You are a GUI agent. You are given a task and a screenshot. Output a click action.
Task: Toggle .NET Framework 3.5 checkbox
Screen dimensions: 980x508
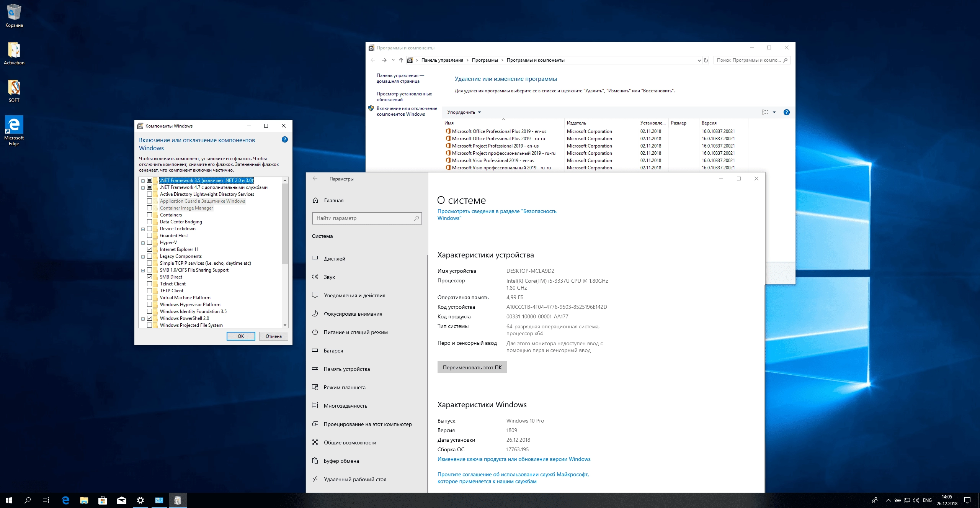click(150, 180)
